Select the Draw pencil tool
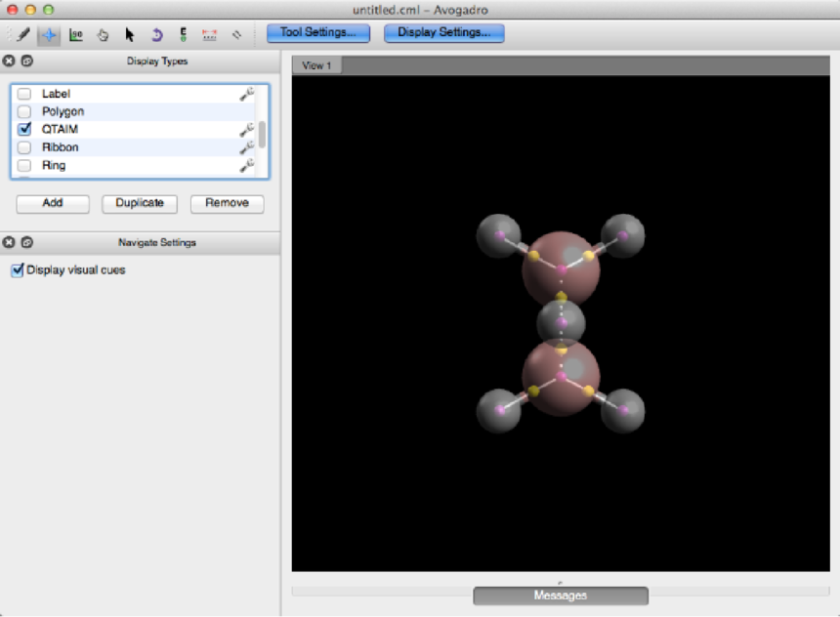This screenshot has width=840, height=617. tap(23, 34)
